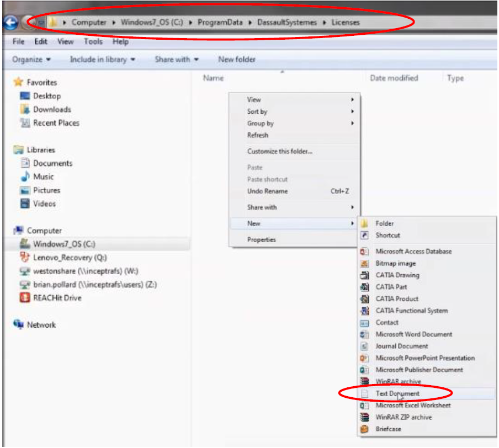
Task: Click the Documents library icon
Action: pyautogui.click(x=25, y=163)
